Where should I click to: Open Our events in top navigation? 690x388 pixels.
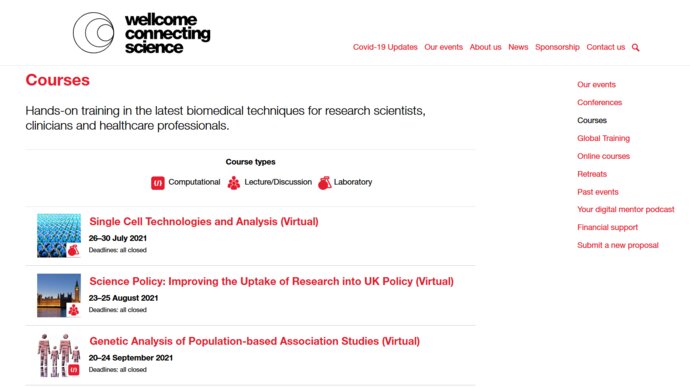443,47
